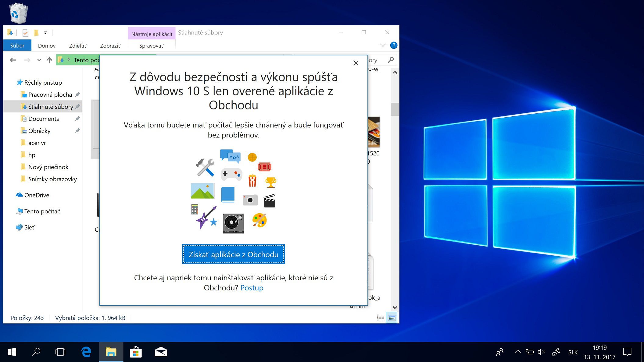Select OneDrive in the navigation pane
This screenshot has height=362, width=644.
pyautogui.click(x=36, y=195)
